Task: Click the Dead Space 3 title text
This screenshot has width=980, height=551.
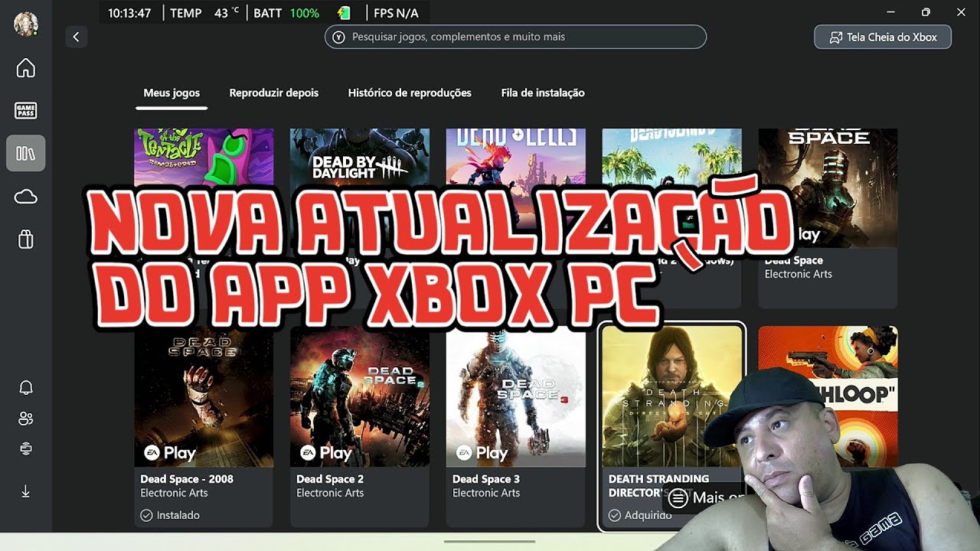Action: pyautogui.click(x=486, y=479)
